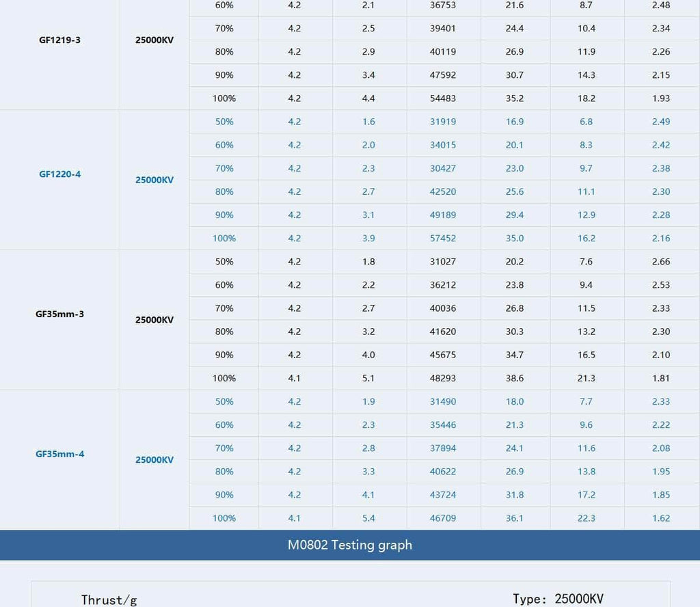Screen dimensions: 700x607
Task: Select the 54483 RPM value cell
Action: click(x=443, y=98)
